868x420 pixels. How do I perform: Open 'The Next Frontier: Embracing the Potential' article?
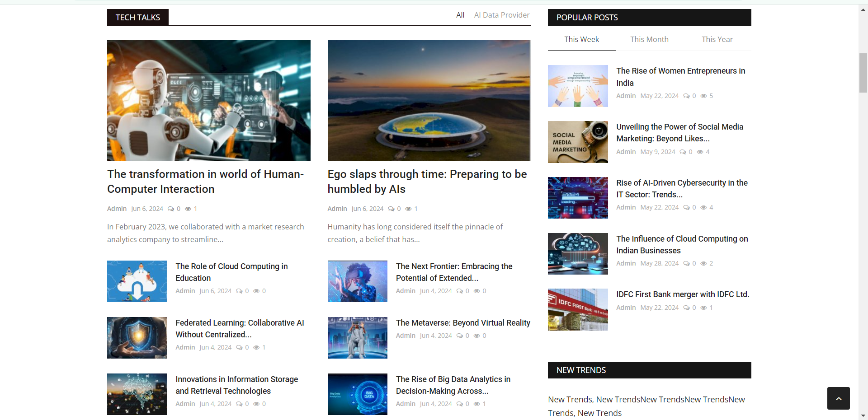454,272
